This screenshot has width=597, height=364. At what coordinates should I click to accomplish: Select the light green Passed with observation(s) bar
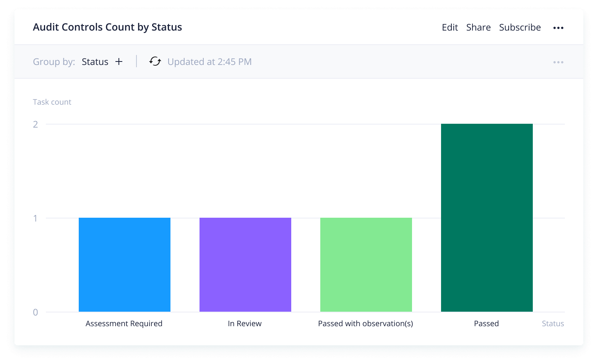click(366, 265)
